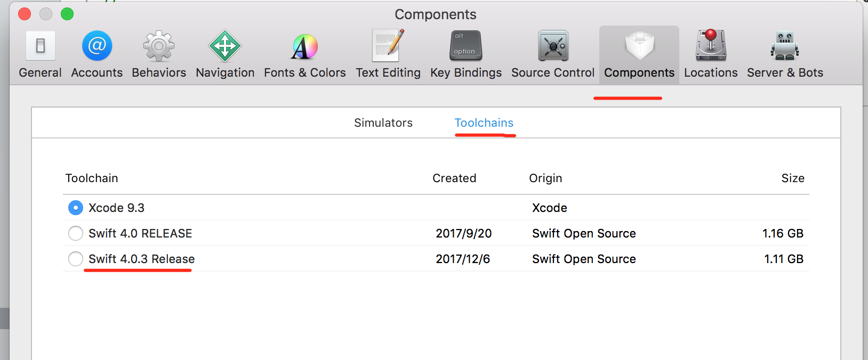Screen dimensions: 868x360
Task: Click the Size column header
Action: click(793, 178)
